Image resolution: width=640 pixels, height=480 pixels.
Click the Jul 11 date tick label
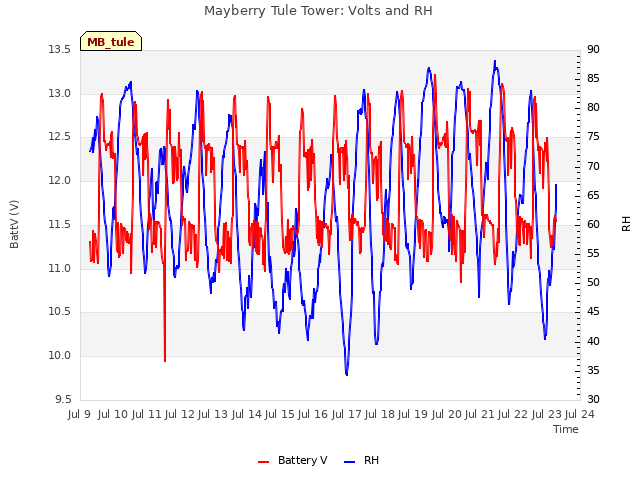coord(146,414)
